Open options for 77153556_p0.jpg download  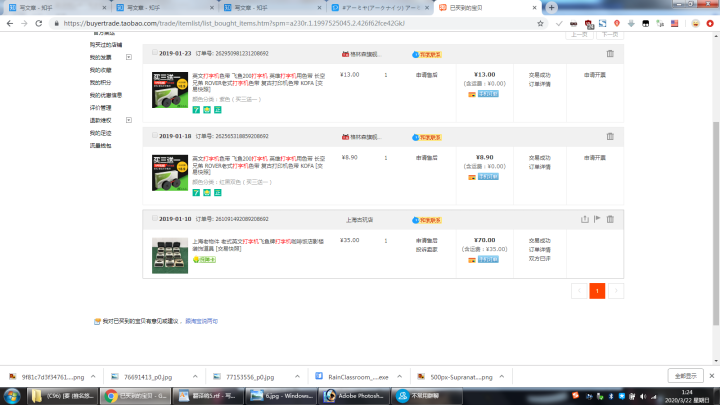point(298,377)
